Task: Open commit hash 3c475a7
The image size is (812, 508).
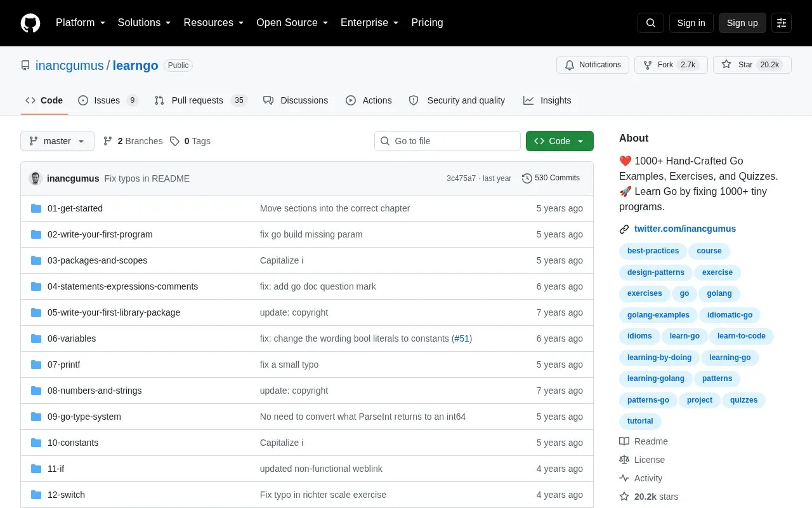Action: [x=461, y=178]
